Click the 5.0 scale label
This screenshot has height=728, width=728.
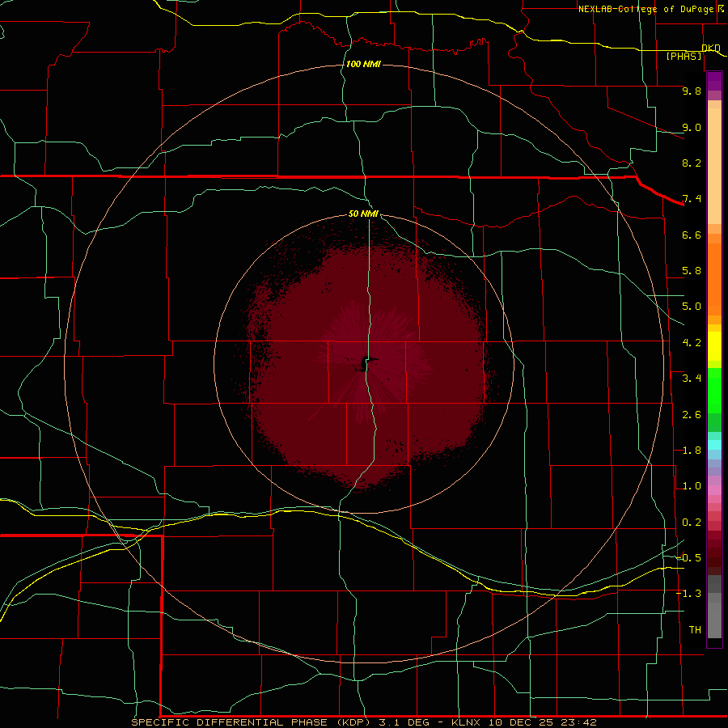pyautogui.click(x=692, y=307)
